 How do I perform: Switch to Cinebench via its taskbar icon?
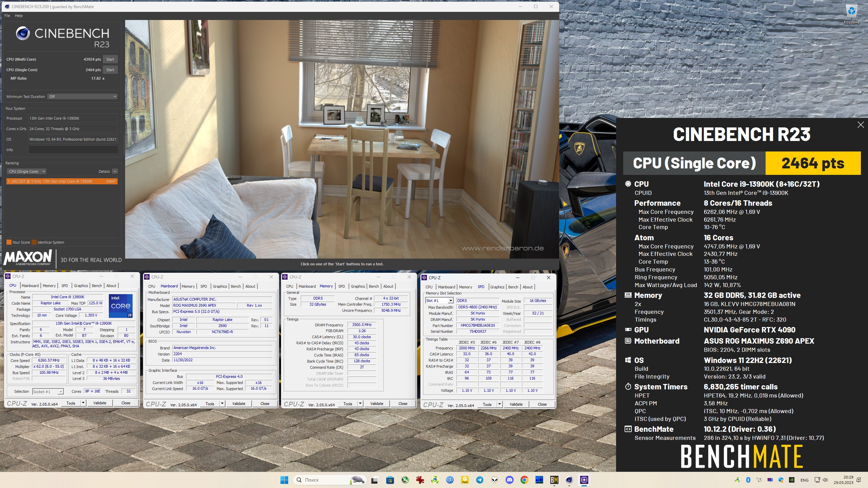(569, 480)
